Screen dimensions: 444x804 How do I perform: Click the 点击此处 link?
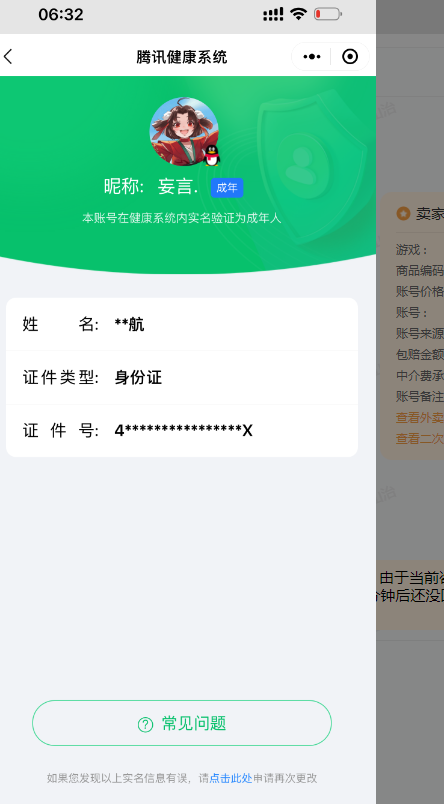tap(231, 778)
